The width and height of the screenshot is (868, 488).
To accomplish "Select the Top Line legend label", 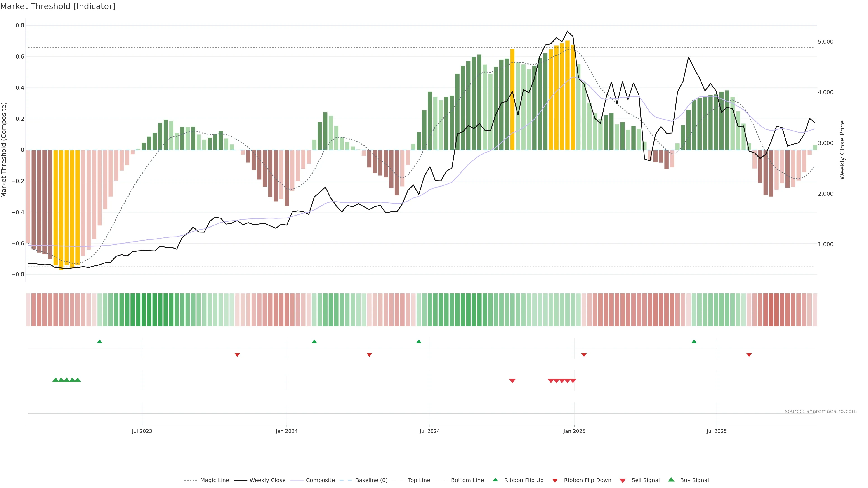I will (x=419, y=480).
